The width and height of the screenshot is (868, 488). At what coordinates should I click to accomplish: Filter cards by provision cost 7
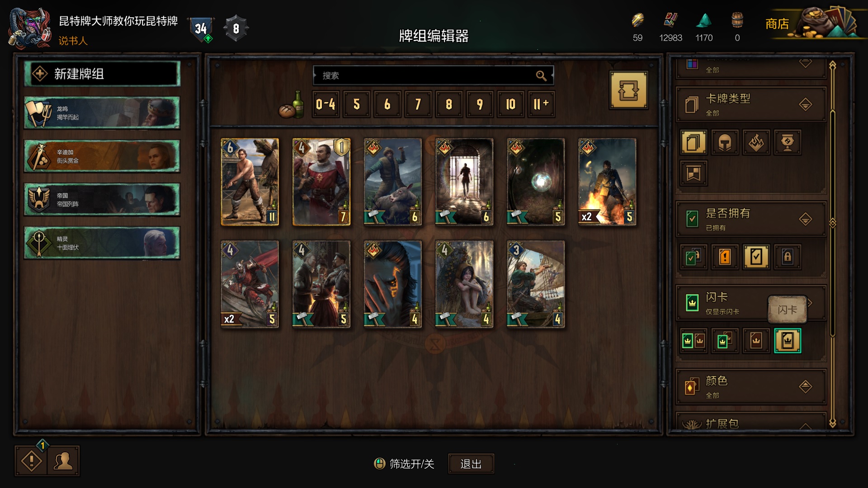coord(418,104)
